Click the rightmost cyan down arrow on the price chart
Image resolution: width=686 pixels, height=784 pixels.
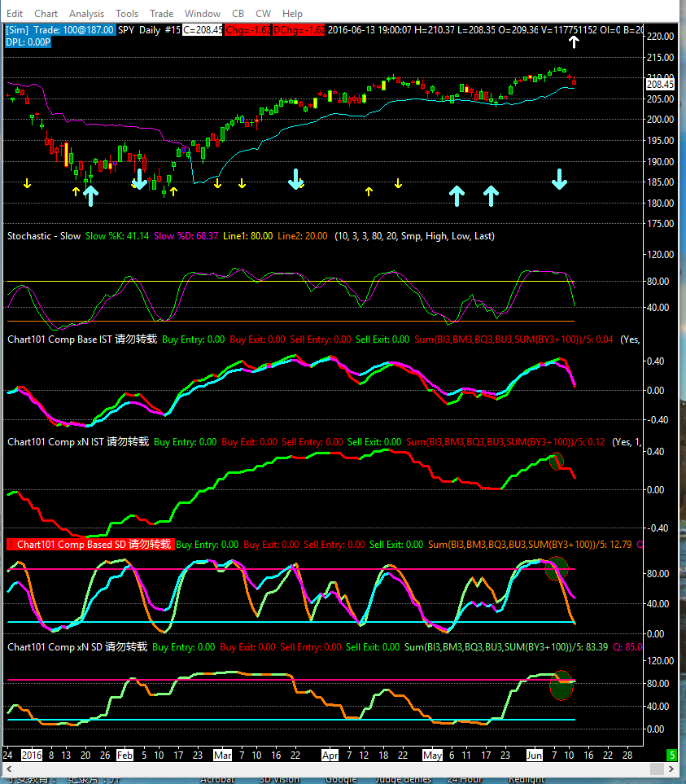tap(559, 178)
